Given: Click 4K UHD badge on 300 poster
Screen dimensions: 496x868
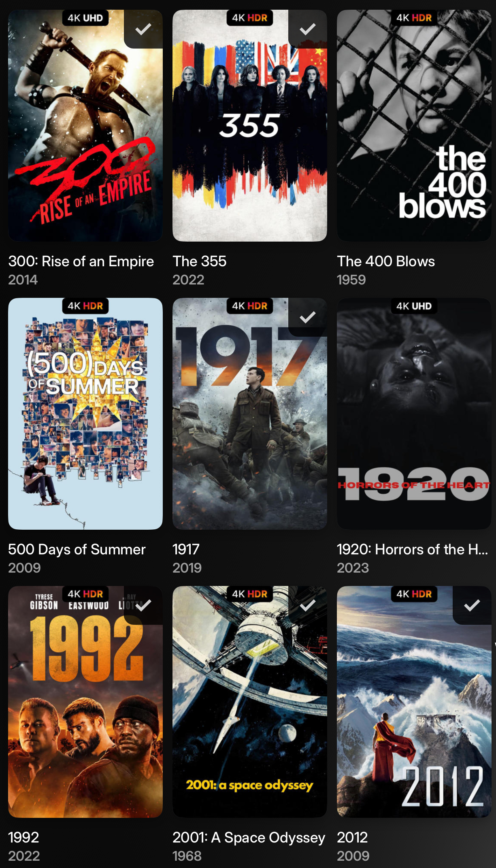Looking at the screenshot, I should (x=85, y=18).
